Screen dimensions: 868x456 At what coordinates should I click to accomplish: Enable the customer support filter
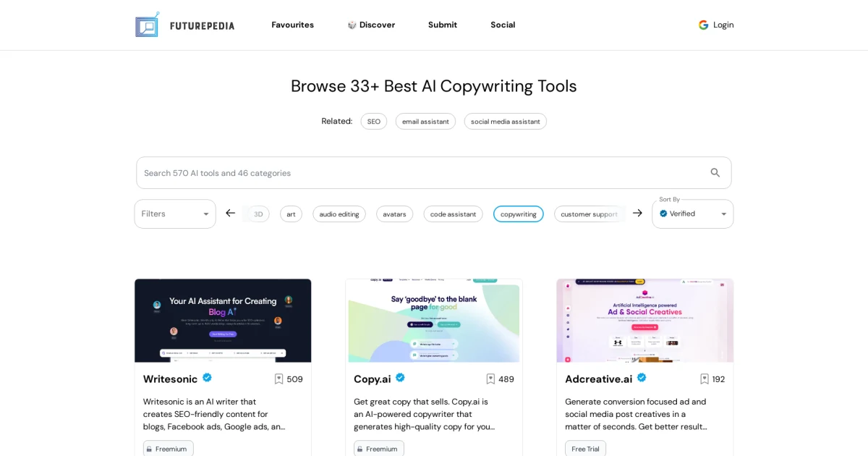click(x=590, y=214)
